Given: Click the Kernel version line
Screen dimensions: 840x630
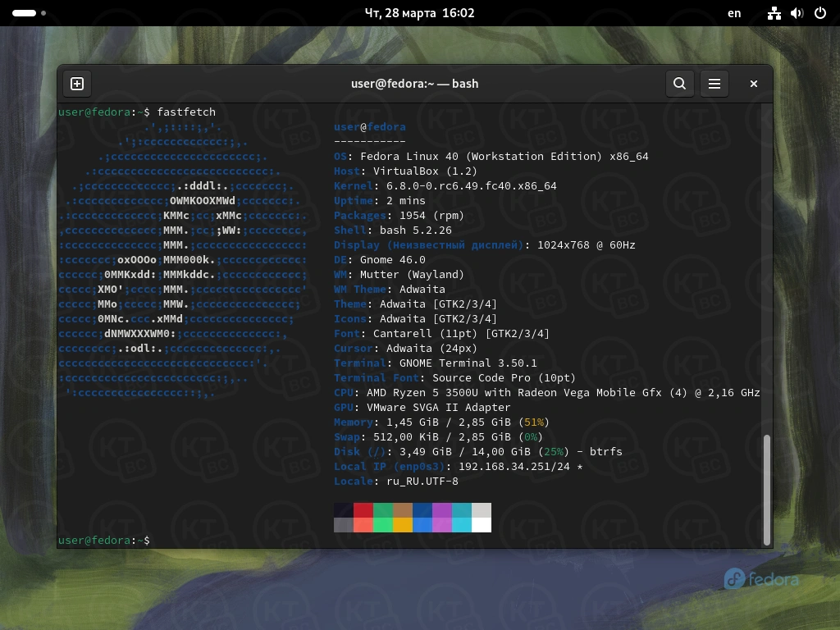Looking at the screenshot, I should [445, 186].
